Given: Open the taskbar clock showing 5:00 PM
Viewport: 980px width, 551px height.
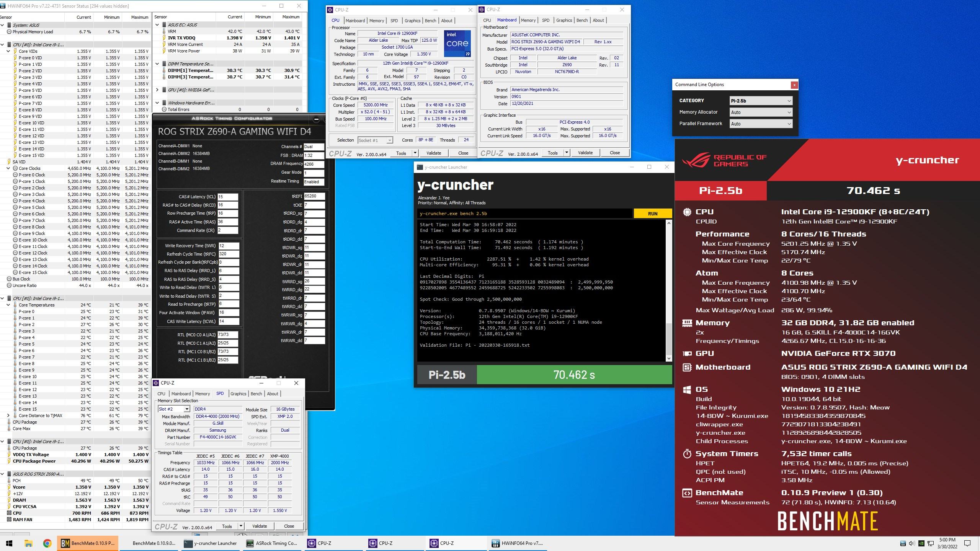Looking at the screenshot, I should point(947,543).
